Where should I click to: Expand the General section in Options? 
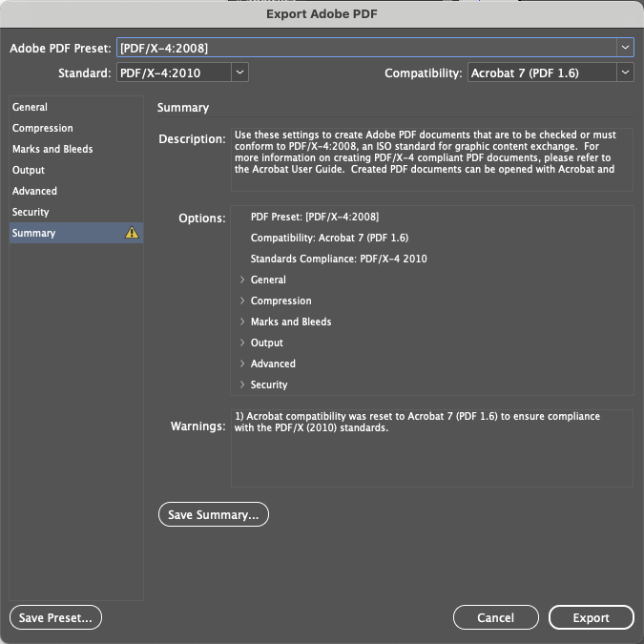coord(242,280)
